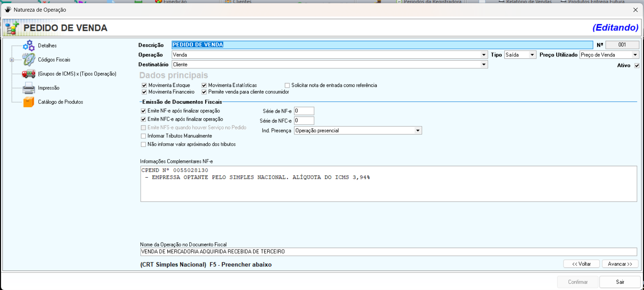Toggle the Ativo checkbox
The image size is (644, 290).
click(x=637, y=65)
